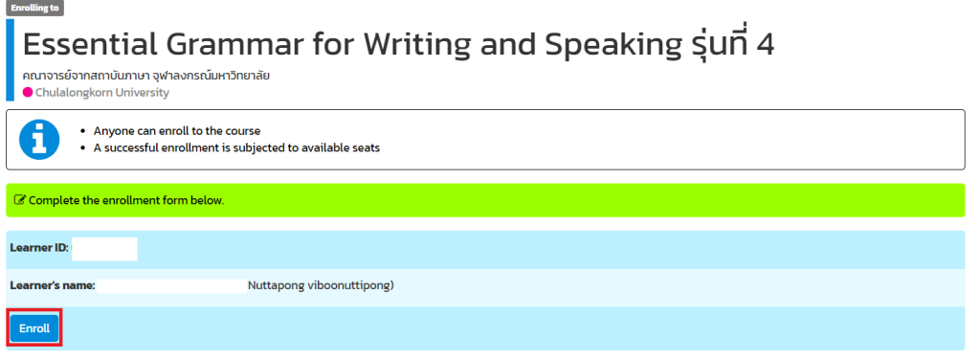Viewport: 980px width, 360px height.
Task: Click the Thai instructor description line
Action: 146,77
